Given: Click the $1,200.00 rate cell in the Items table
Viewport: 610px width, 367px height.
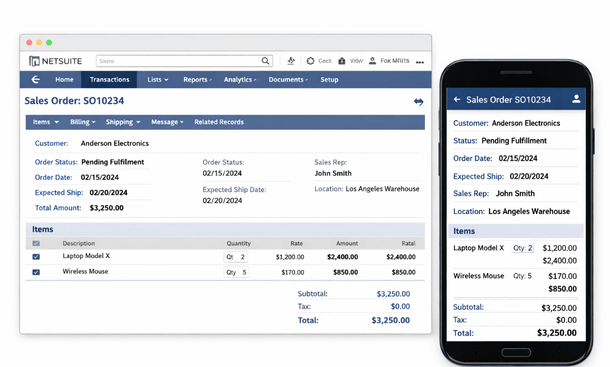Looking at the screenshot, I should point(290,257).
